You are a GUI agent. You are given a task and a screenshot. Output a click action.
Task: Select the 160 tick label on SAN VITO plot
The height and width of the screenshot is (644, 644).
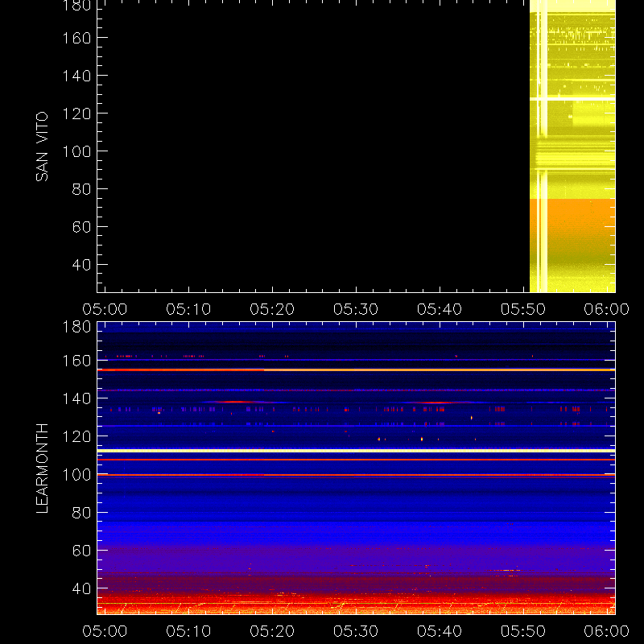point(76,38)
